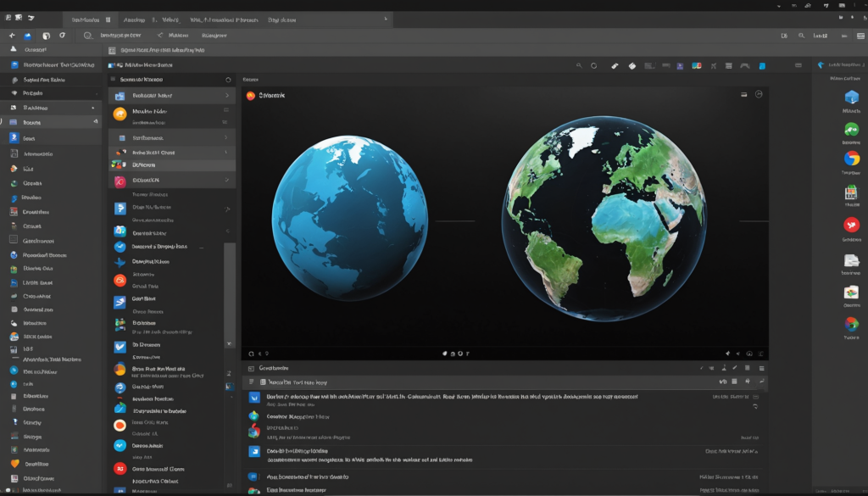Screen dimensions: 868x496
Task: Click the magnifier icon in the viewport toolbar
Action: click(579, 65)
